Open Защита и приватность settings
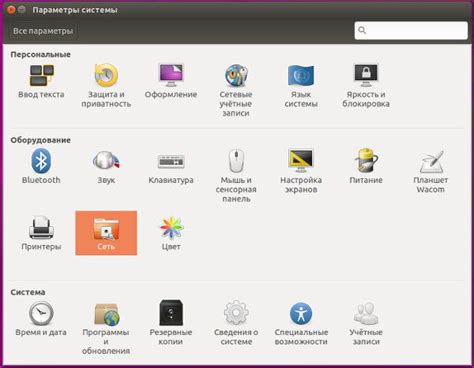The height and width of the screenshot is (368, 474). coord(106,85)
